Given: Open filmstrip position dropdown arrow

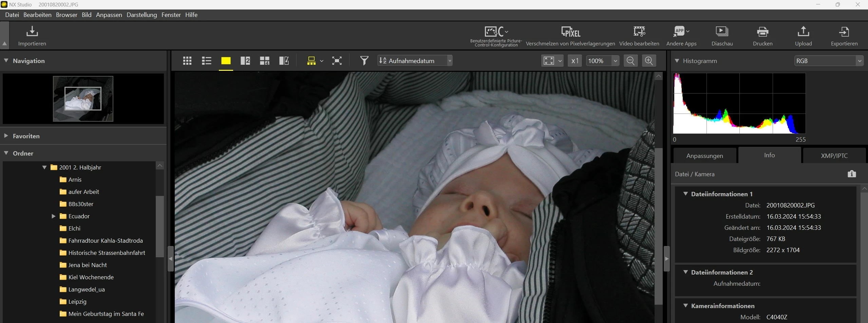Looking at the screenshot, I should pyautogui.click(x=322, y=61).
